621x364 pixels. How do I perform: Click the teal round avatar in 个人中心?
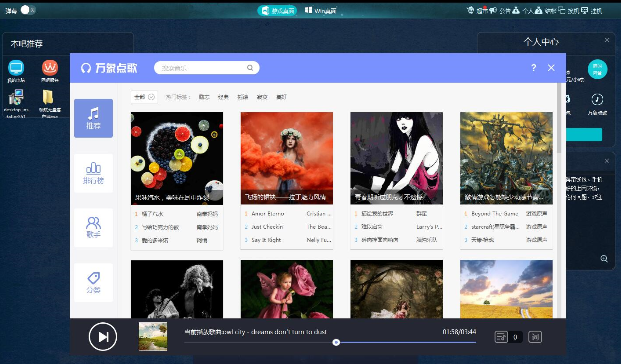pos(597,69)
